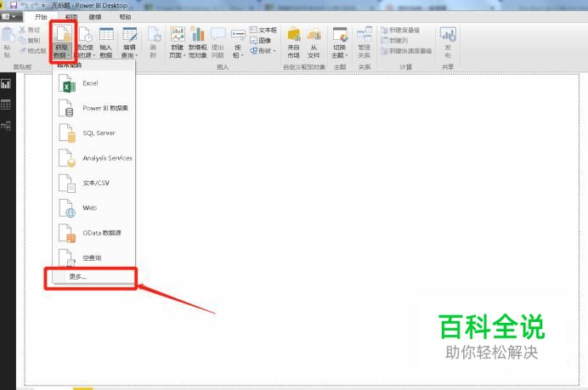Open the 切换主题 switch theme dropdown
This screenshot has height=390, width=588.
340,42
